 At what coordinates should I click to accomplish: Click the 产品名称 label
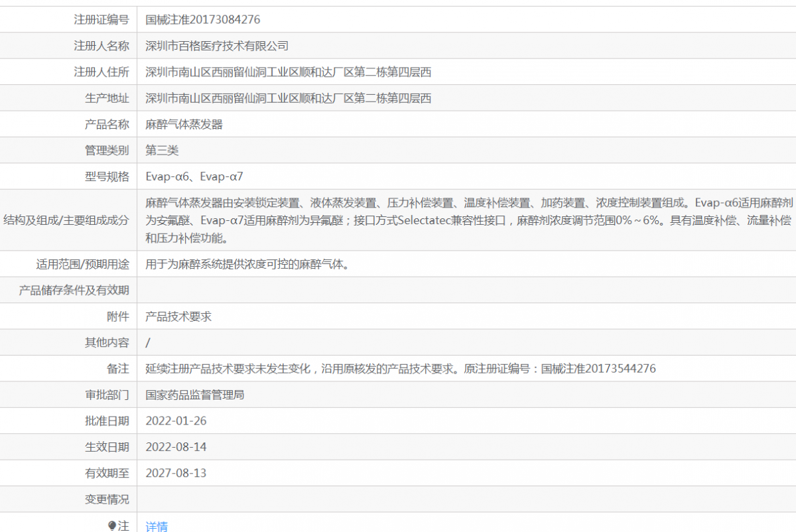point(107,124)
